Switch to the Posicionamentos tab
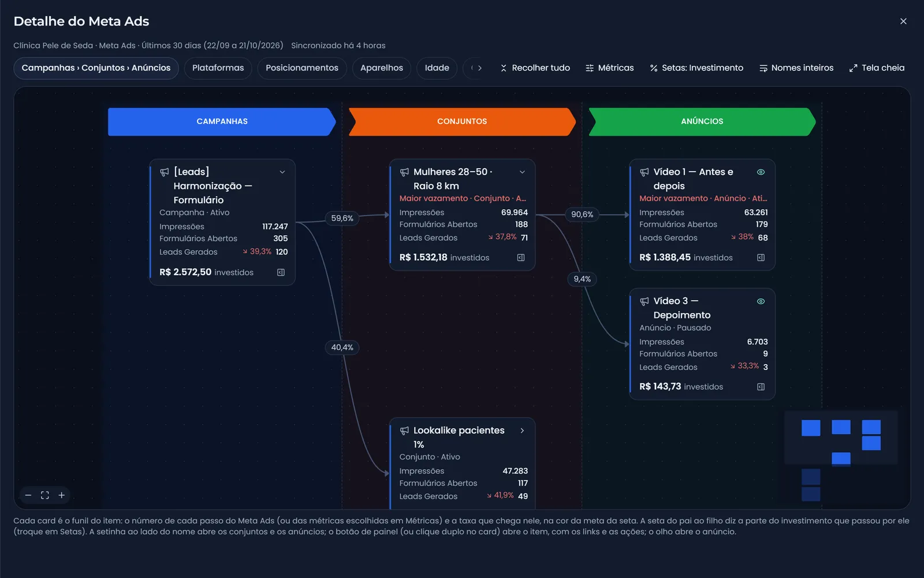924x578 pixels. pyautogui.click(x=302, y=68)
